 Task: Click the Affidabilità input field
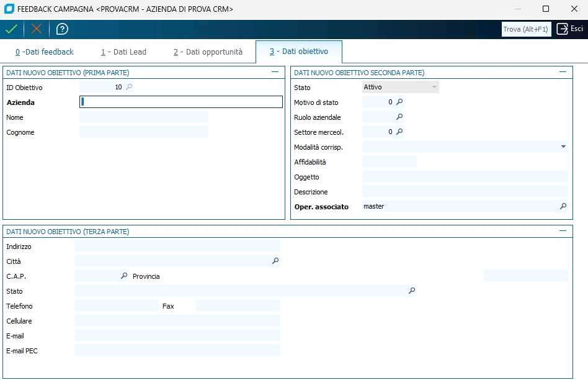[x=390, y=161]
